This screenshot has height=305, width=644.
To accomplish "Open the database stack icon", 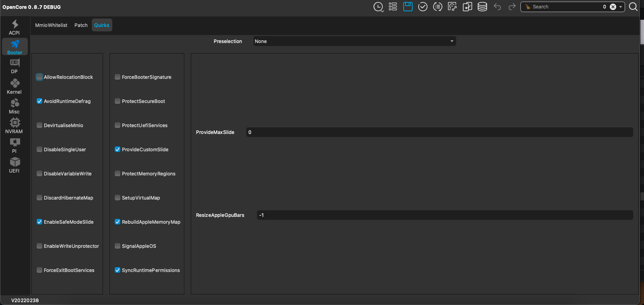I will pos(482,7).
